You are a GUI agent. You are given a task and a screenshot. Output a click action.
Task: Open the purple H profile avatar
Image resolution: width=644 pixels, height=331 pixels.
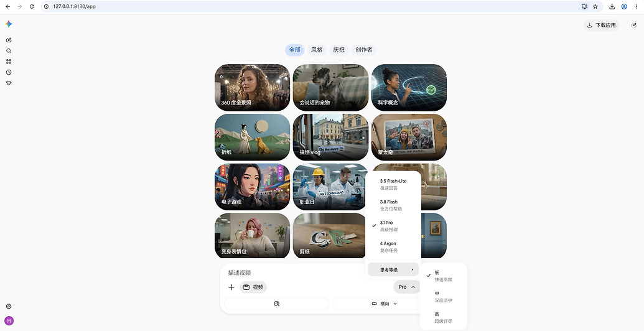click(9, 320)
